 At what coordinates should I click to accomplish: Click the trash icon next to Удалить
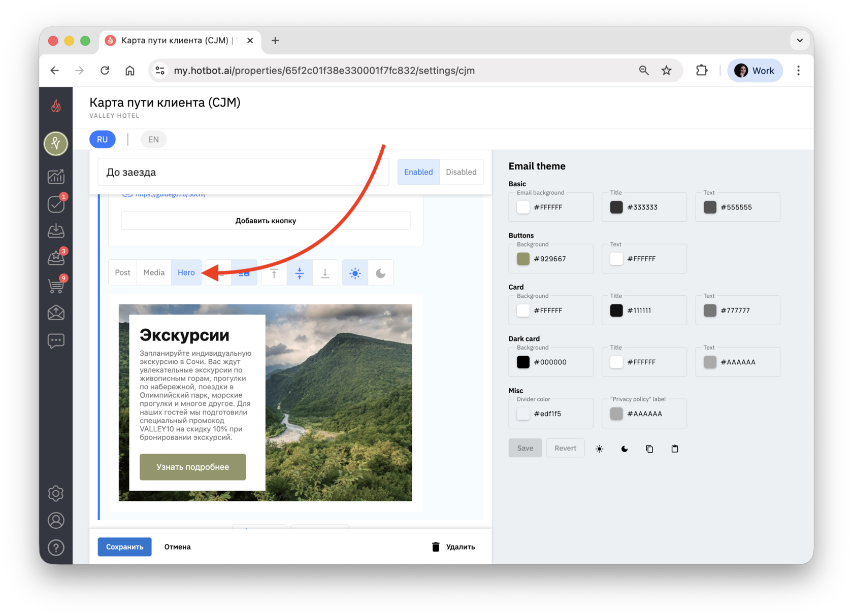coord(436,546)
